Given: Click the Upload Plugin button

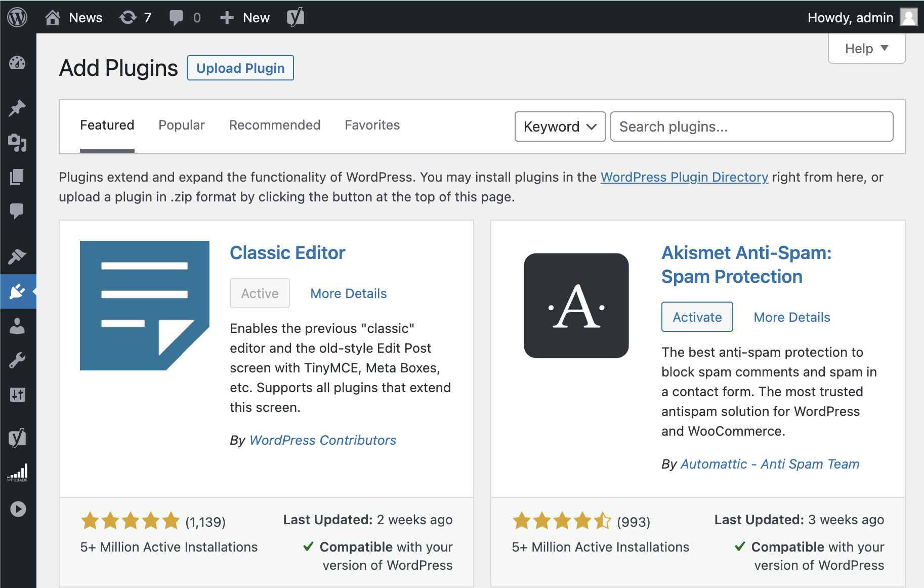Looking at the screenshot, I should pos(240,68).
